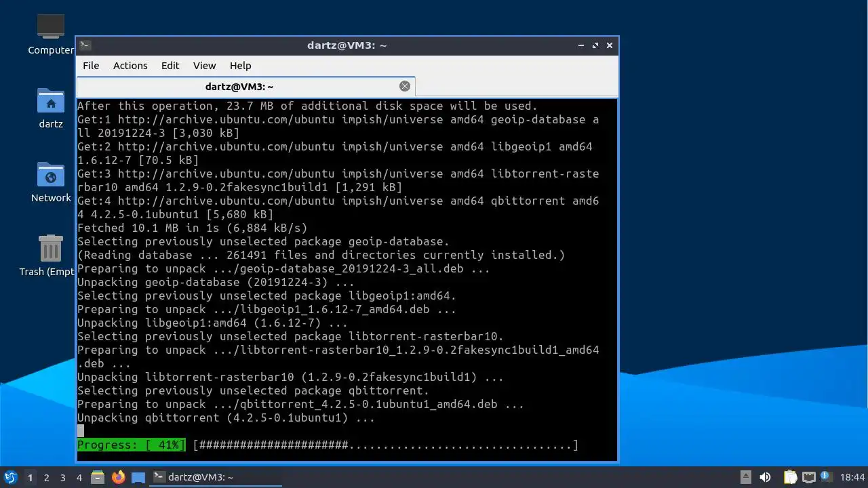The height and width of the screenshot is (488, 868).
Task: Open the Network desktop icon
Action: [x=51, y=182]
